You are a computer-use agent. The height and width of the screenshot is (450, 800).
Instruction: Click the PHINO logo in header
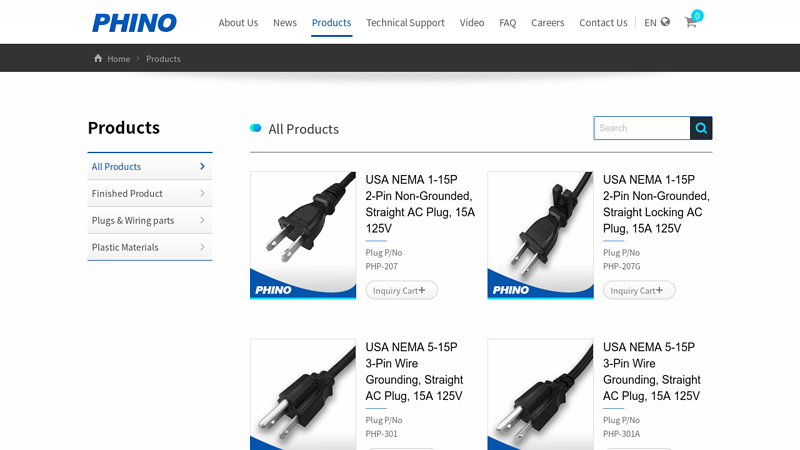click(134, 22)
